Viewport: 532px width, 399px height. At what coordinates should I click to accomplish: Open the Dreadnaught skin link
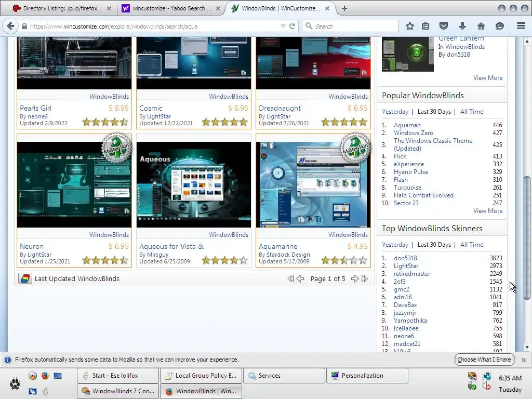pyautogui.click(x=280, y=108)
